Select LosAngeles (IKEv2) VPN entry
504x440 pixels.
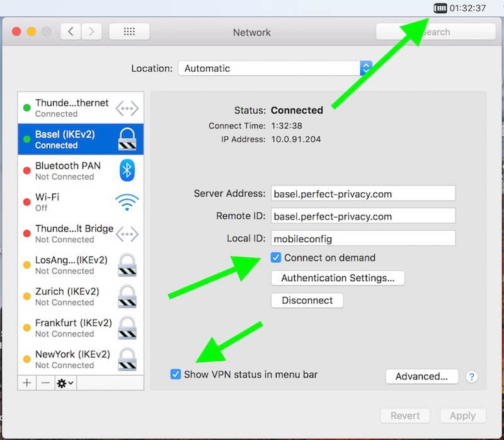[81, 265]
